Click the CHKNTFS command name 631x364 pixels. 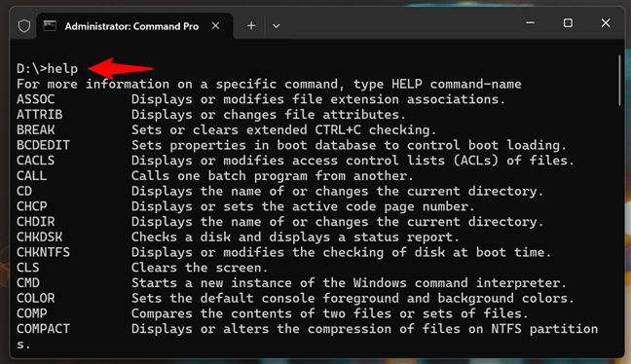tap(43, 252)
